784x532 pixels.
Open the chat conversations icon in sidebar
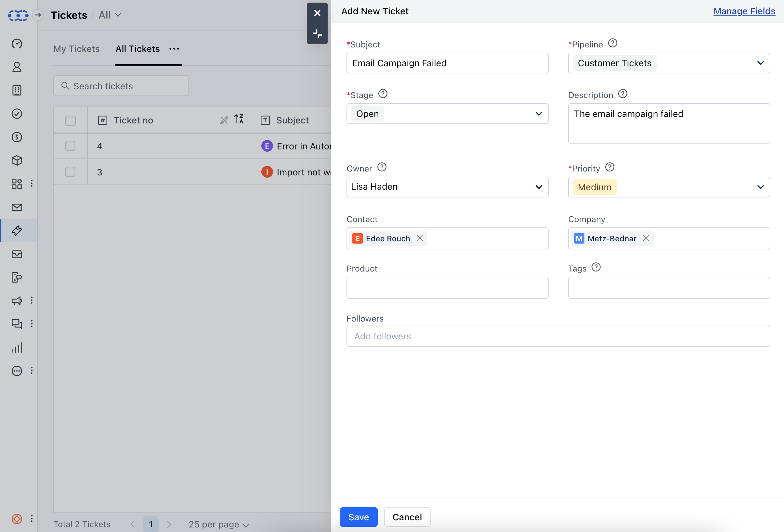pyautogui.click(x=17, y=324)
